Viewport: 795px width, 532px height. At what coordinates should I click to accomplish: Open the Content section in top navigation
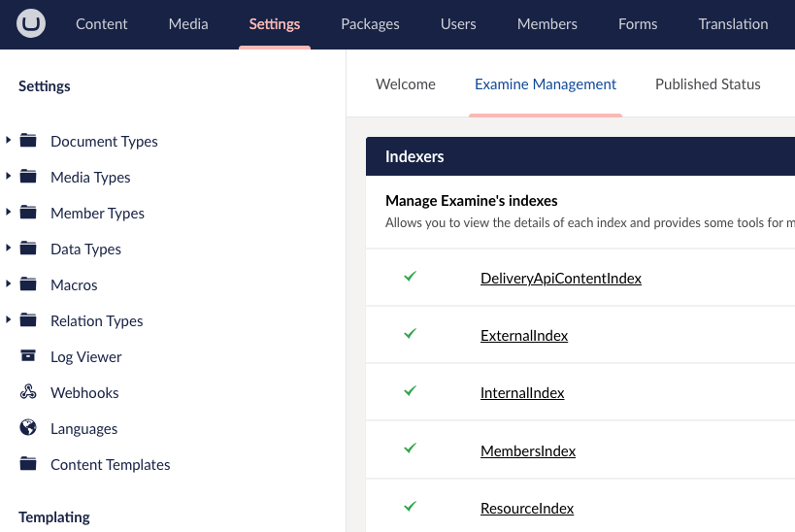pos(101,24)
